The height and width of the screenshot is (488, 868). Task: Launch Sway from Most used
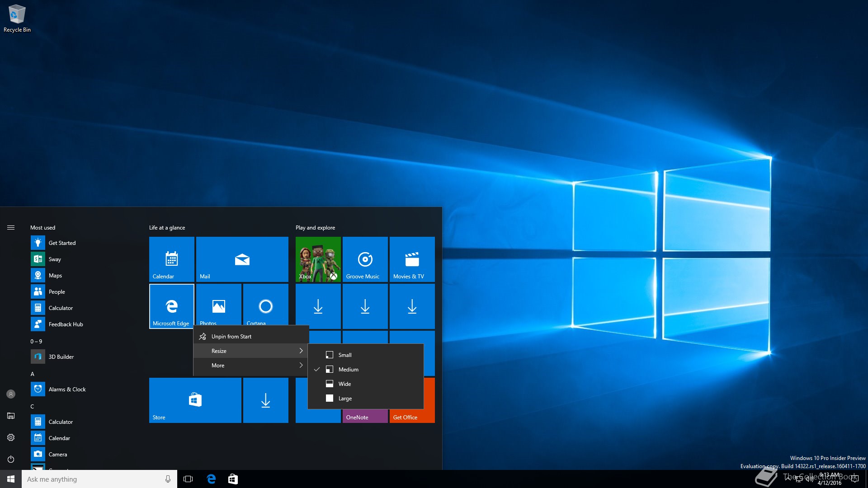(x=84, y=259)
